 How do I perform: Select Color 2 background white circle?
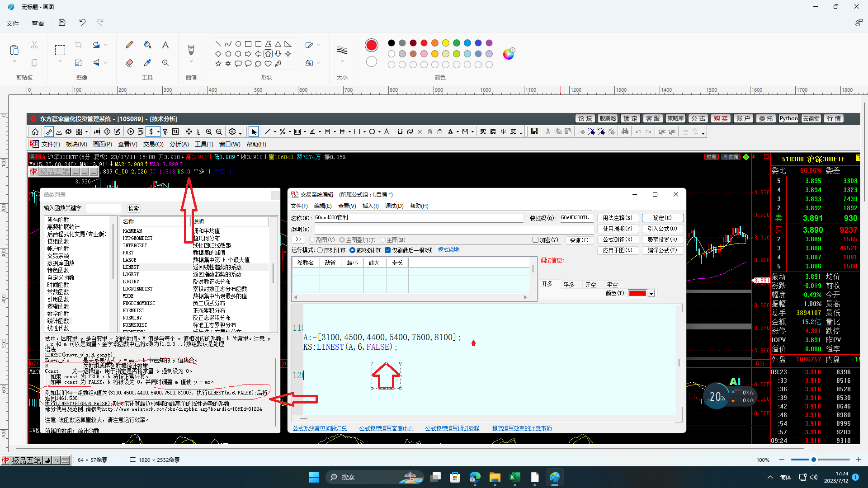[x=372, y=61]
